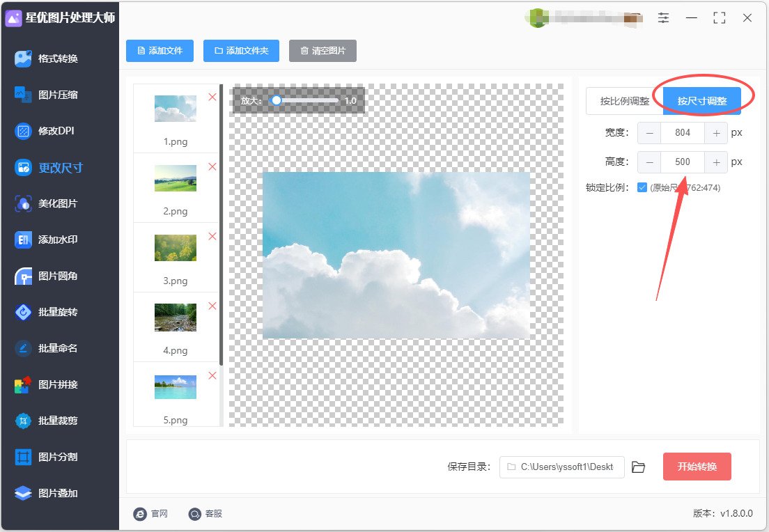
Task: Open the 批量旋转 batch rotate tool
Action: (47, 313)
